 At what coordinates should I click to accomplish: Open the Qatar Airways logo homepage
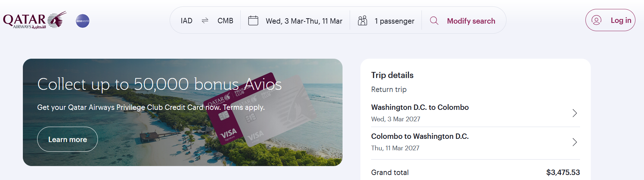pos(35,20)
